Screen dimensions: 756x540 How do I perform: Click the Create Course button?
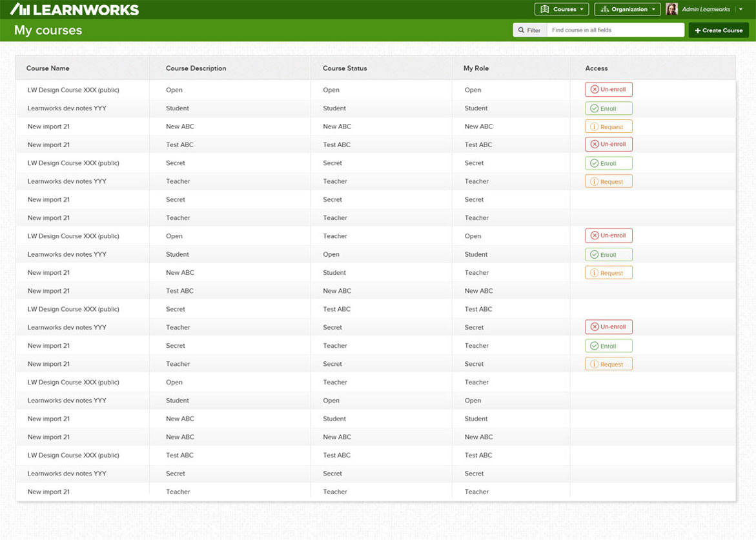[718, 30]
